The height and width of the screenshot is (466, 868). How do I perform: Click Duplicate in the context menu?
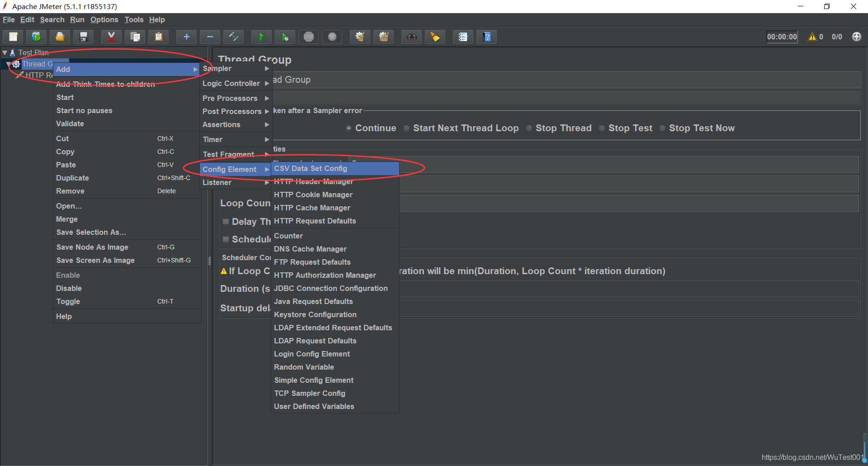[127, 178]
